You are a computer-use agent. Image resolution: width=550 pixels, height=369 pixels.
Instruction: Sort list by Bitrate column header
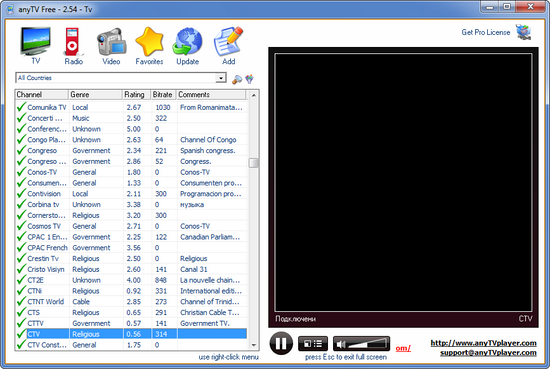click(163, 95)
